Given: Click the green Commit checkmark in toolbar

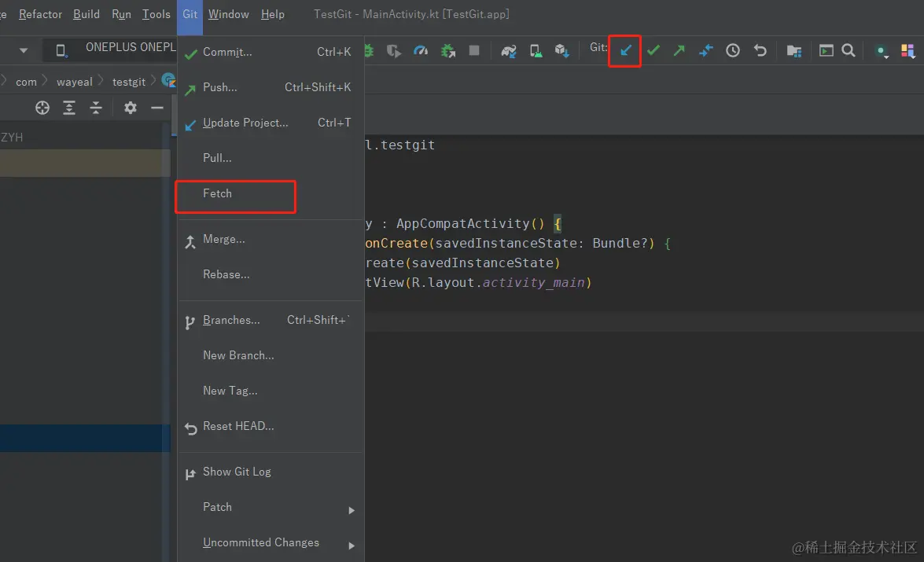Looking at the screenshot, I should click(653, 50).
